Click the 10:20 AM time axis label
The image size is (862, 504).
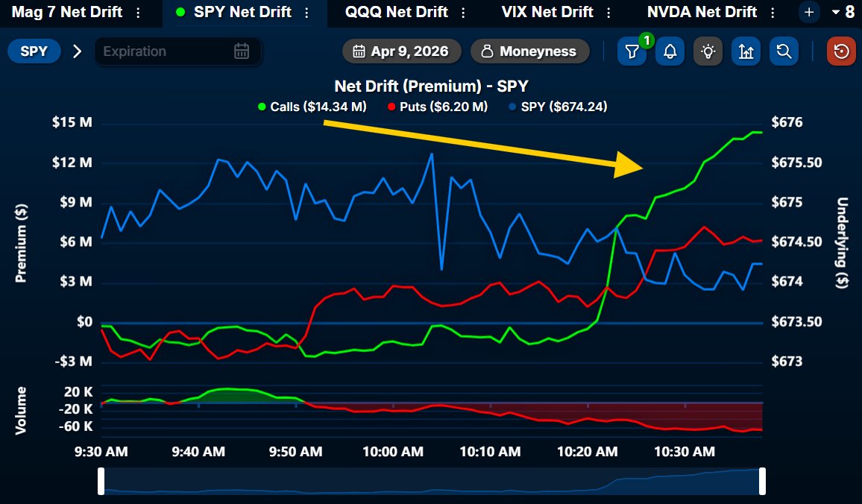(x=588, y=452)
